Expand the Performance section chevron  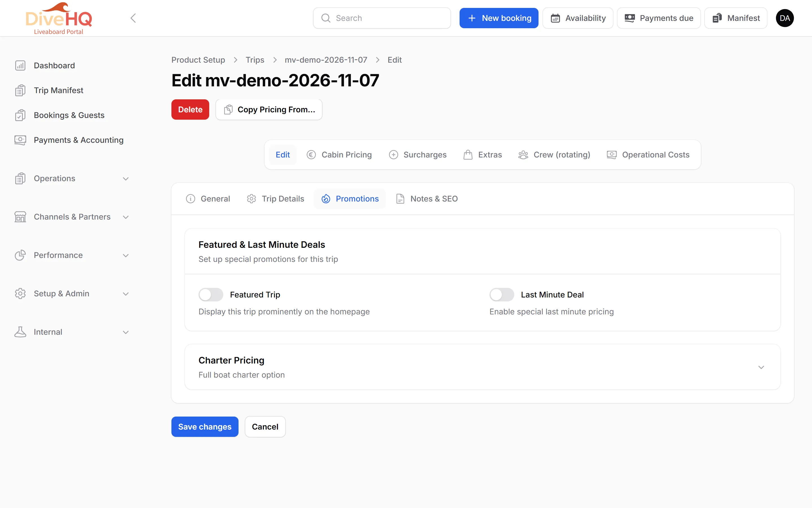(x=126, y=255)
